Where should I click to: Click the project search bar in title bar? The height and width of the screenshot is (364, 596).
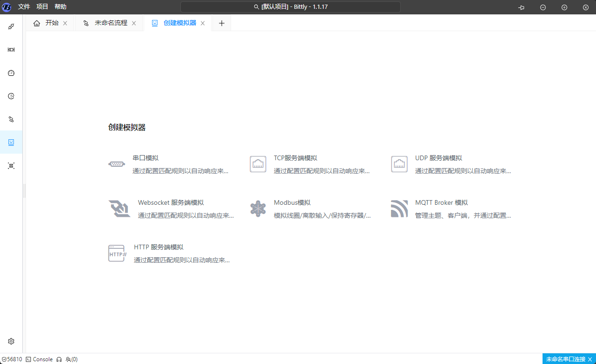291,7
